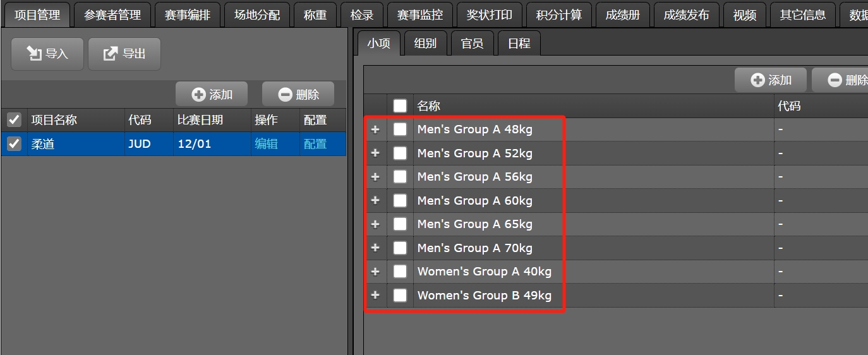Click the 导入 import button
This screenshot has height=355, width=868.
click(47, 54)
